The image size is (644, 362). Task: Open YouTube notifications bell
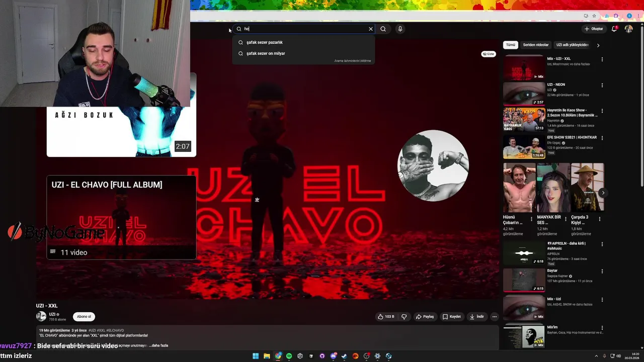pyautogui.click(x=614, y=29)
